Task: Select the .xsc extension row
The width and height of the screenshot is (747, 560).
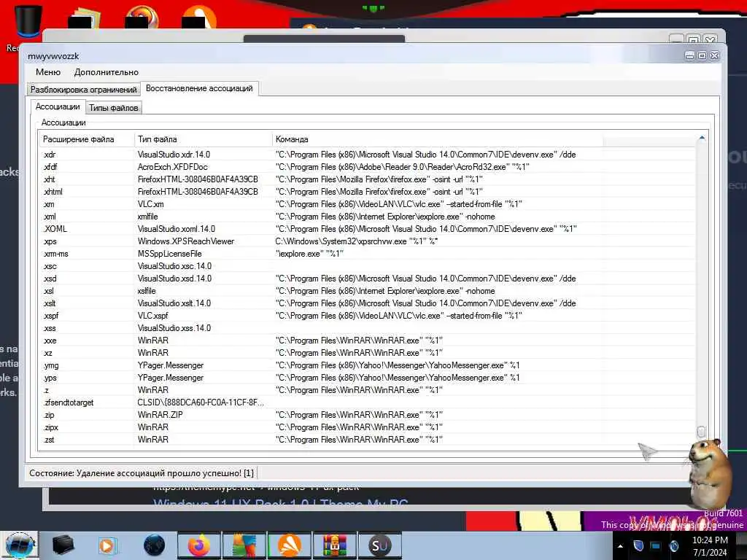Action: point(368,265)
